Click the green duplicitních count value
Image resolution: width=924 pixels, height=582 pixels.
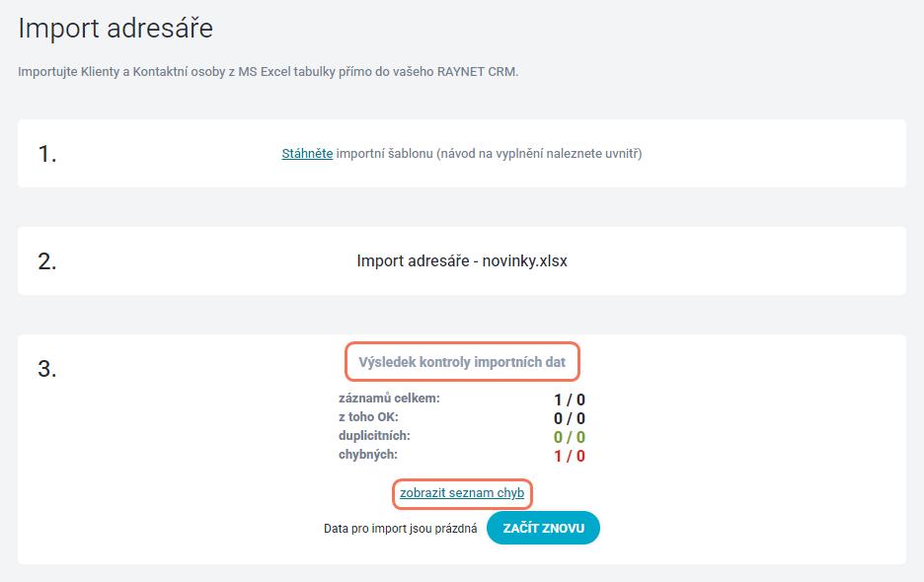click(x=570, y=437)
